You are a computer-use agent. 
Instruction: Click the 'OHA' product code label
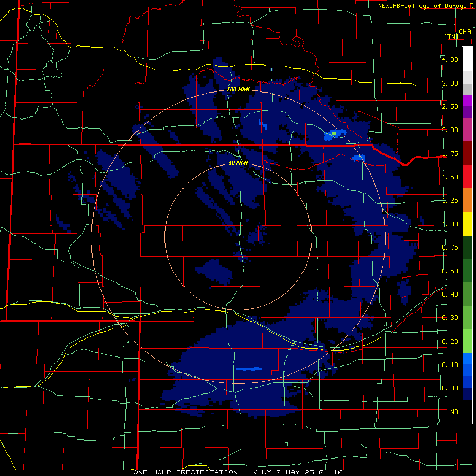(x=465, y=32)
